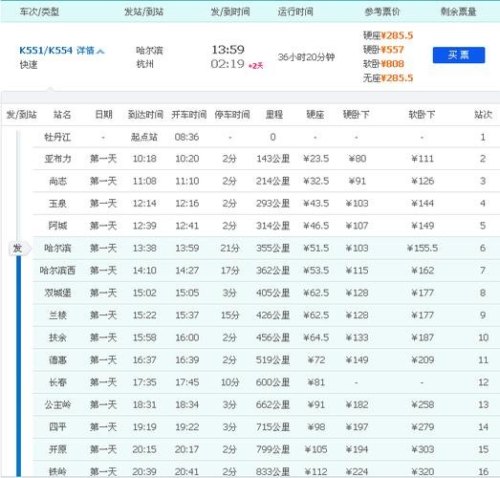Click the 36小时20分钟 duration text
500x478 pixels.
[x=306, y=57]
